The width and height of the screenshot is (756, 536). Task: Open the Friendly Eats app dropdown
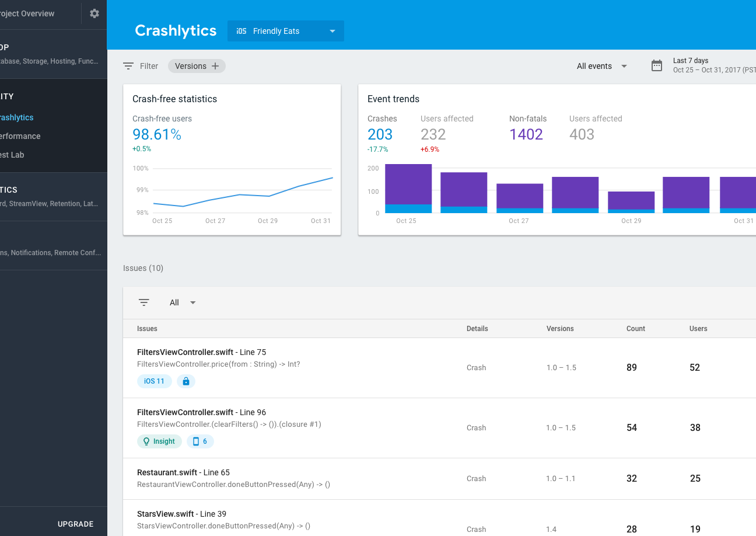coord(286,31)
